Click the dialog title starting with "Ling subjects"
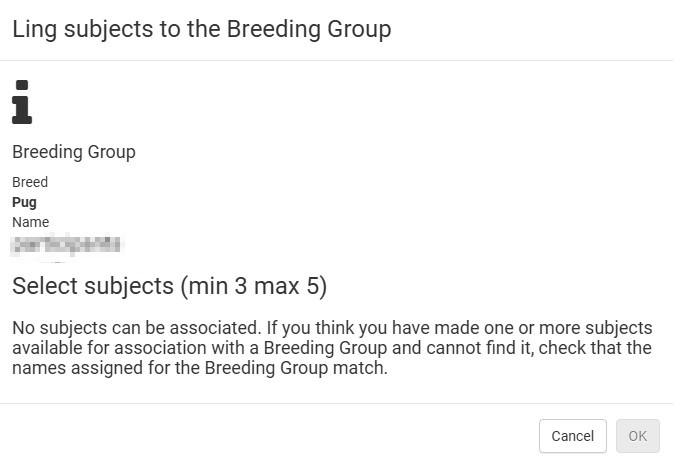The width and height of the screenshot is (673, 464). click(201, 29)
